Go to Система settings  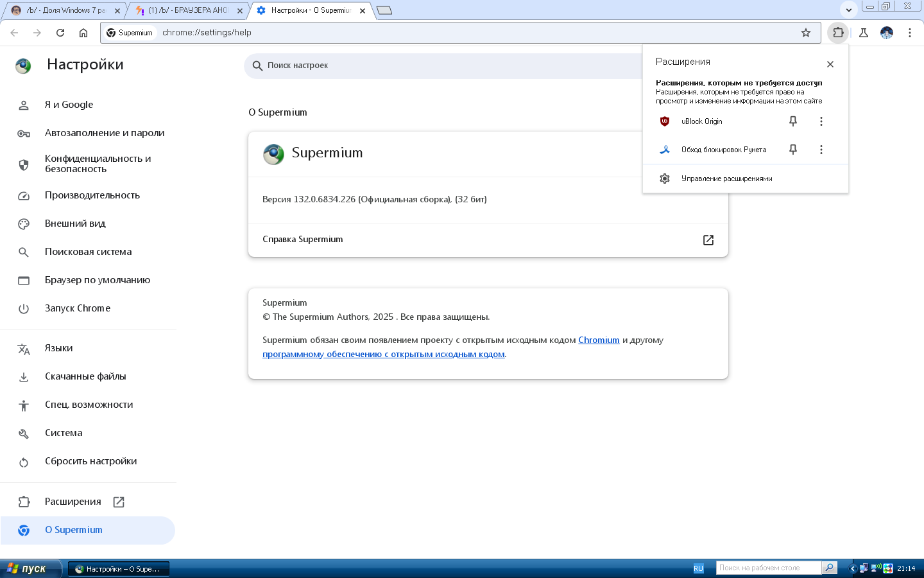pyautogui.click(x=88, y=433)
